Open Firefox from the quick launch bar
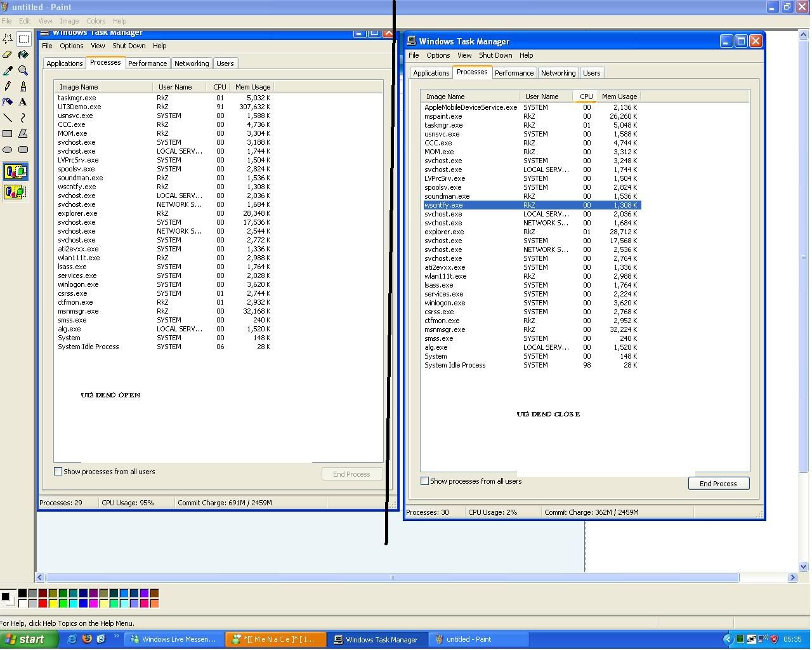This screenshot has width=812, height=650. (87, 639)
